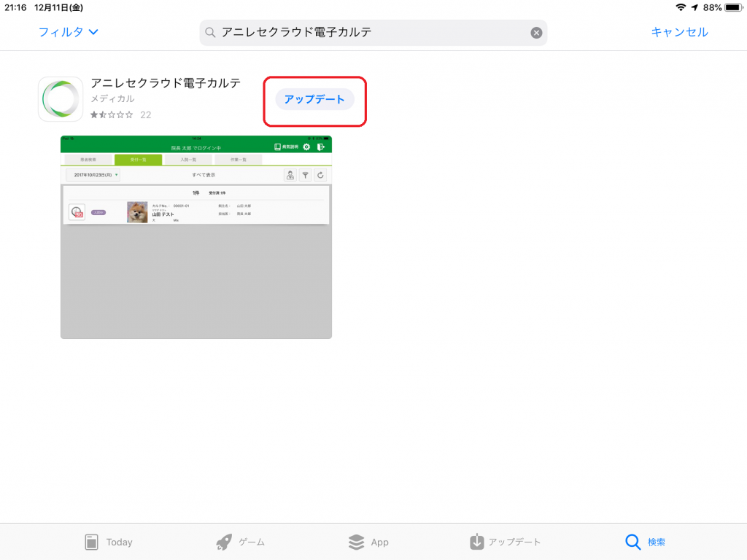Tap the キャンセル button
Viewport: 747px width, 560px height.
click(679, 32)
